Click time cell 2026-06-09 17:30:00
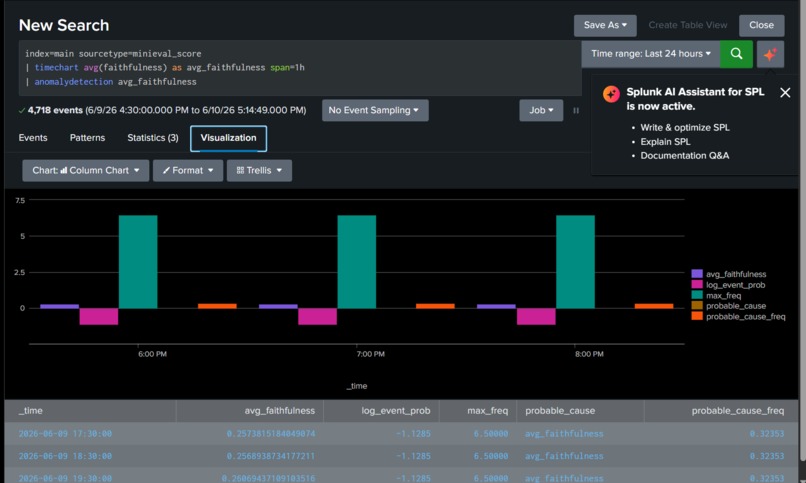 [65, 434]
